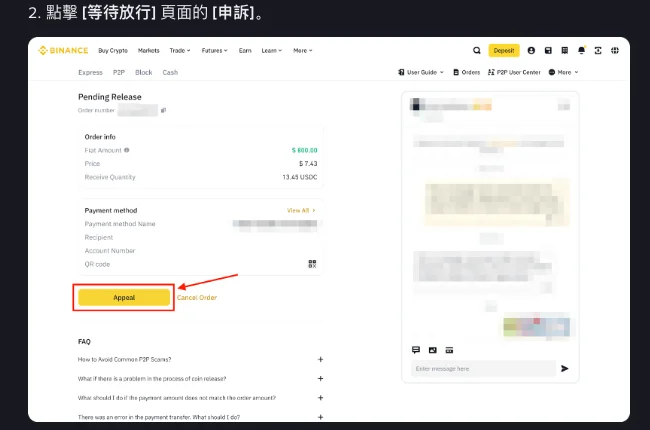Open Orders in P2P toolbar
The width and height of the screenshot is (650, 430).
466,72
